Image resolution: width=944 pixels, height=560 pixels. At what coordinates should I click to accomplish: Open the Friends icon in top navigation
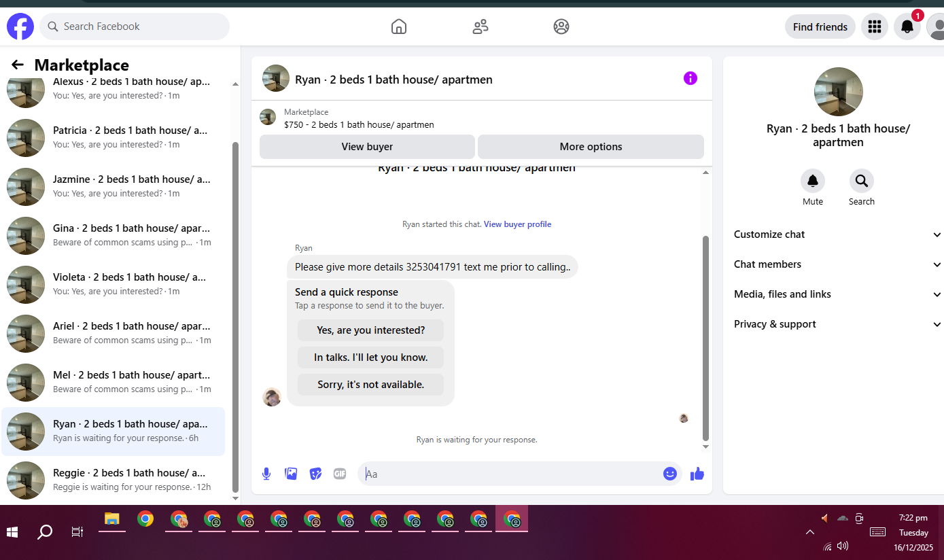pyautogui.click(x=480, y=27)
